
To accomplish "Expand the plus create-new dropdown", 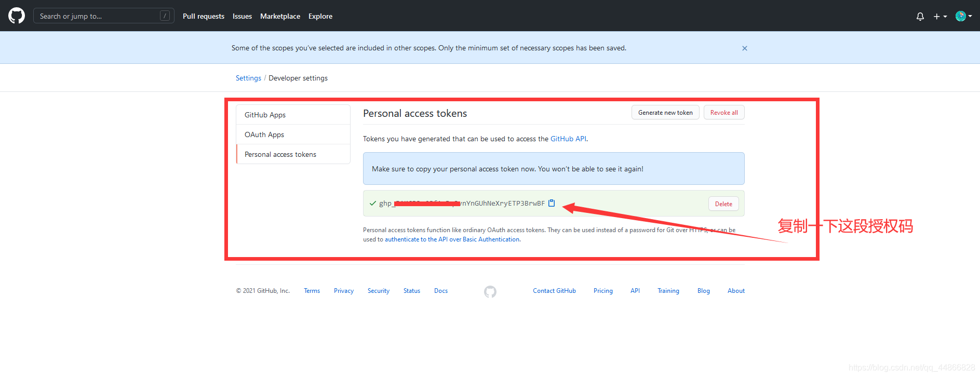I will [x=940, y=17].
